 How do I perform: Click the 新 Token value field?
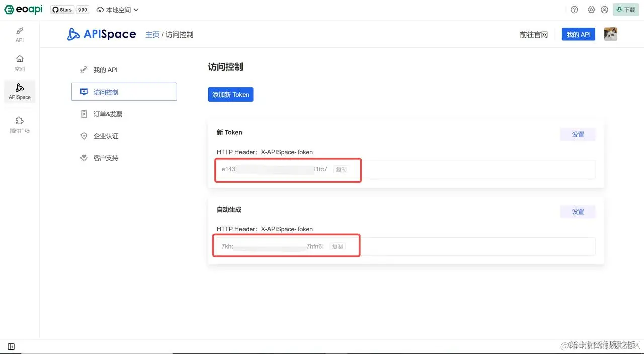click(x=406, y=169)
